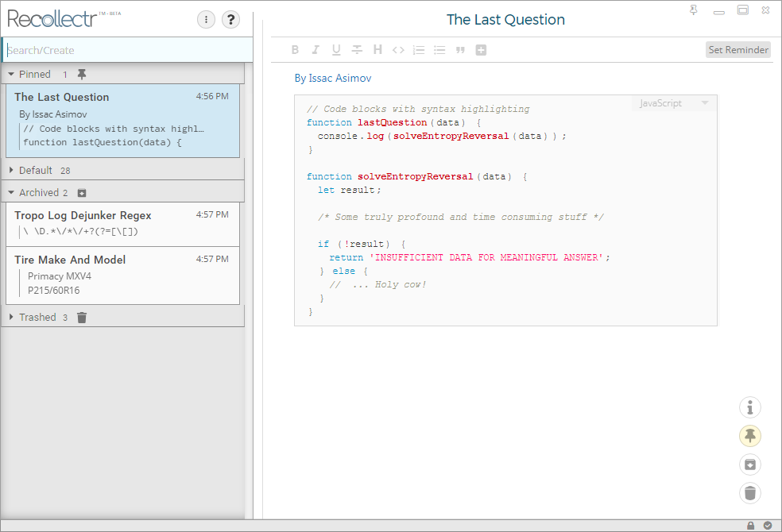Image resolution: width=782 pixels, height=532 pixels.
Task: Click the INSUFFICIENT DATA string in code
Action: click(x=486, y=257)
